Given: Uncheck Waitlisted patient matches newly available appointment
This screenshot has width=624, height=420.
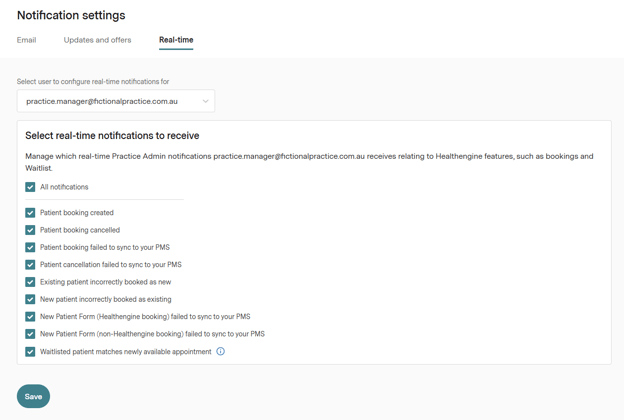Looking at the screenshot, I should point(30,352).
